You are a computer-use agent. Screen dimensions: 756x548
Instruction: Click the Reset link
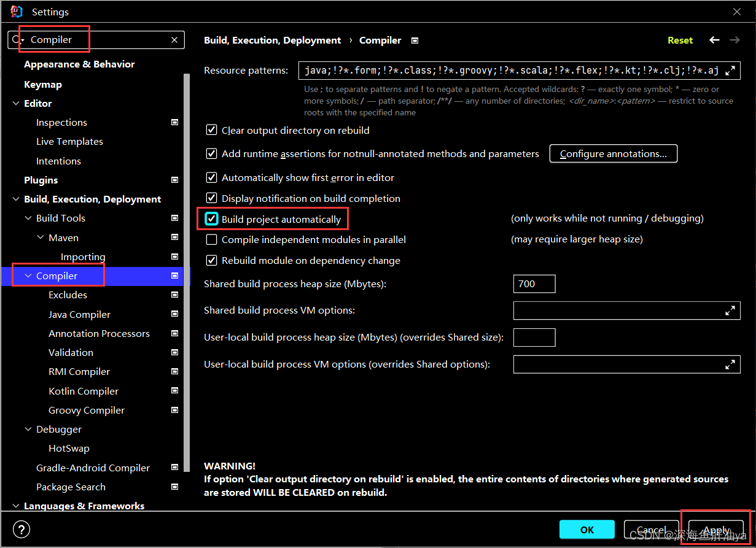click(x=680, y=40)
